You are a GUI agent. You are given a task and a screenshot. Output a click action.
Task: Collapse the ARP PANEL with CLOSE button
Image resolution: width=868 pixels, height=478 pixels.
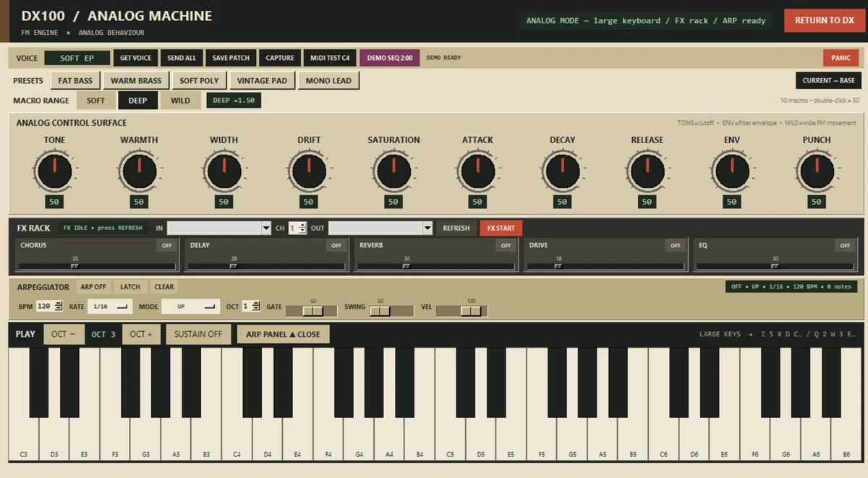[283, 334]
